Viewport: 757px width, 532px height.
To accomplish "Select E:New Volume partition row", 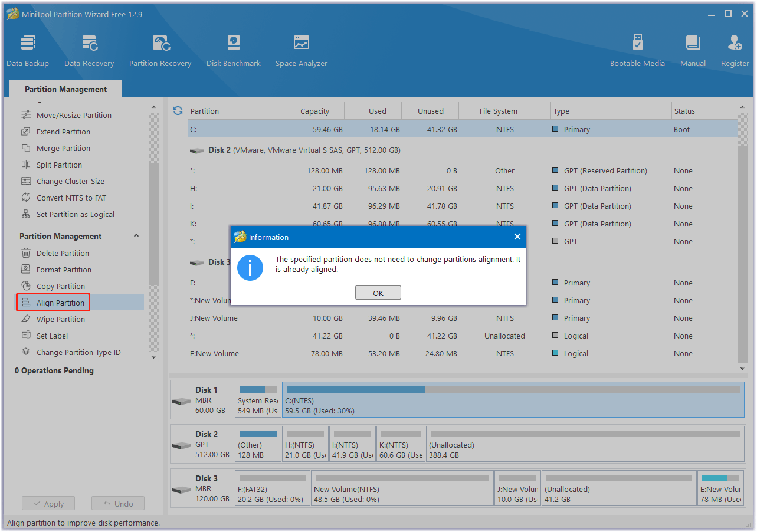I will click(462, 353).
